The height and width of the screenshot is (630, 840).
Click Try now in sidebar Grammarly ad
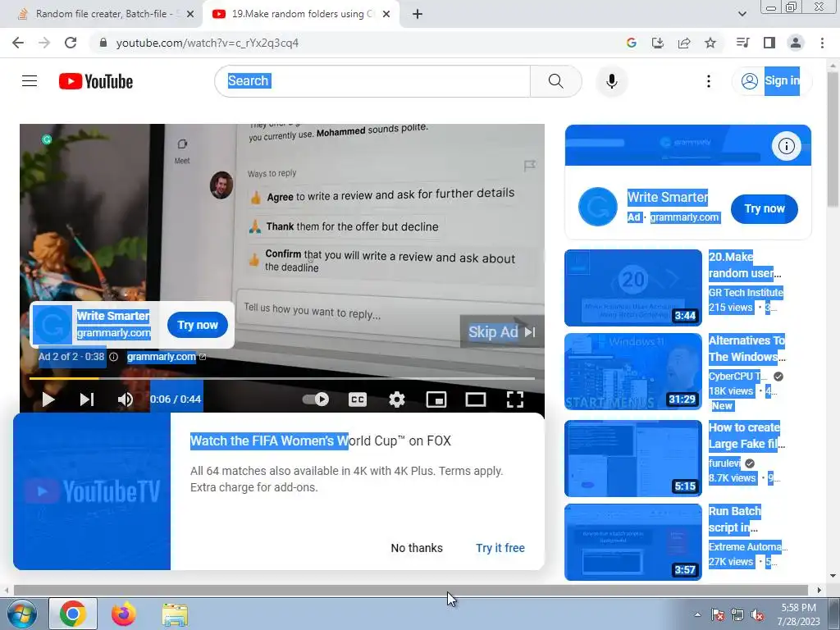[765, 209]
